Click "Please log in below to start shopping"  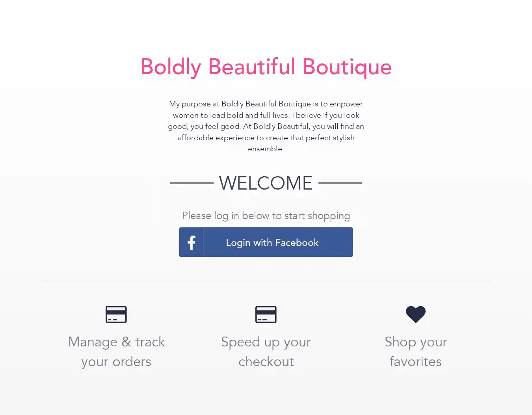point(266,216)
